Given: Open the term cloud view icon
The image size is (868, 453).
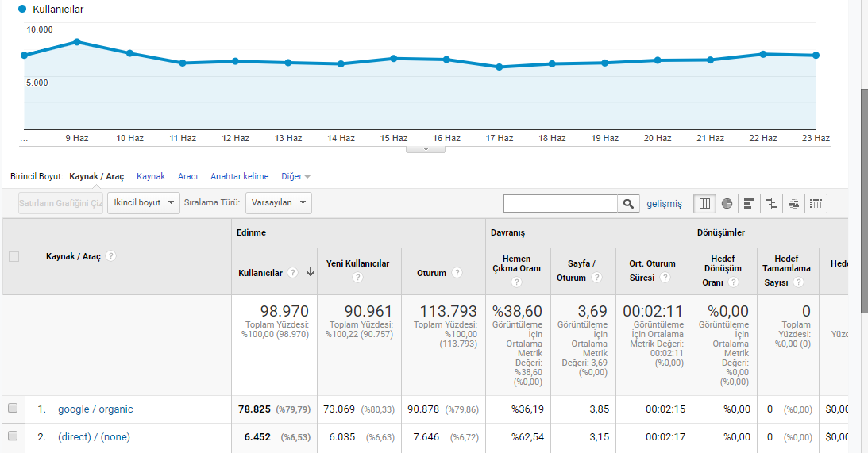Looking at the screenshot, I should coord(793,204).
